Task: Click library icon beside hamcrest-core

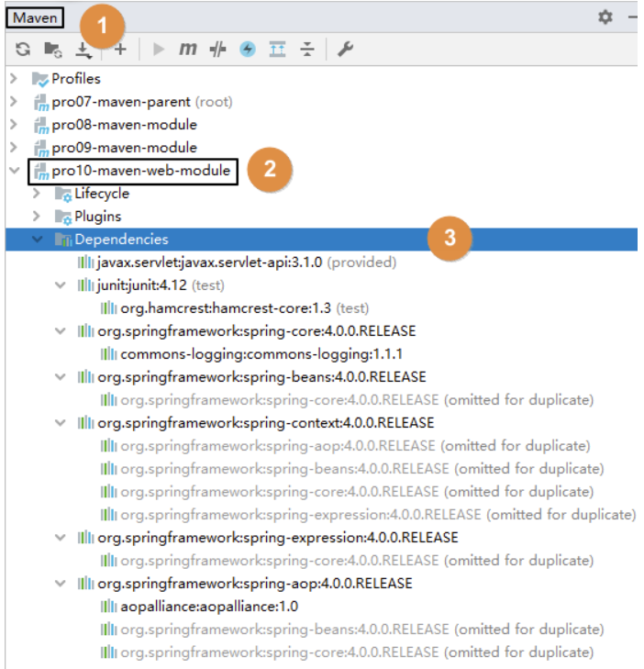Action: click(x=109, y=308)
